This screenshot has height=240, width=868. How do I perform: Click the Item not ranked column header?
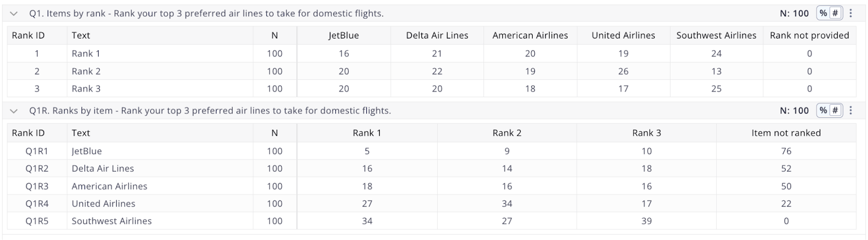pyautogui.click(x=786, y=133)
